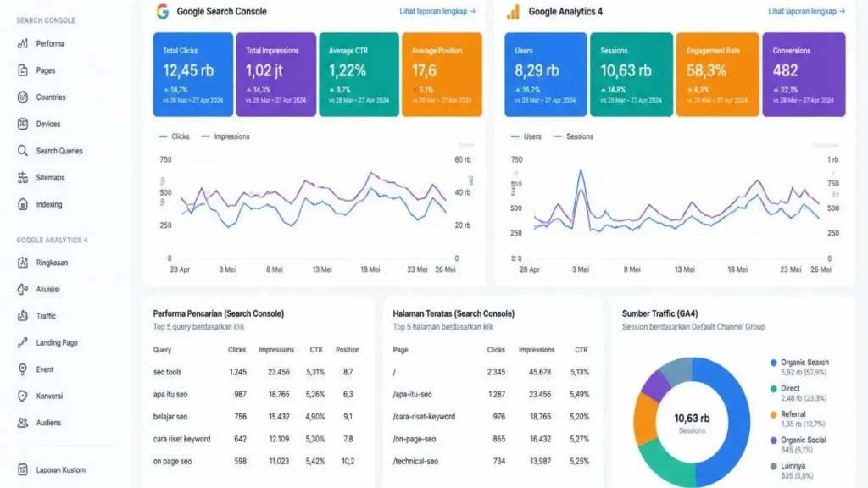This screenshot has height=488, width=868.
Task: Click the Event sidebar icon
Action: pos(23,369)
